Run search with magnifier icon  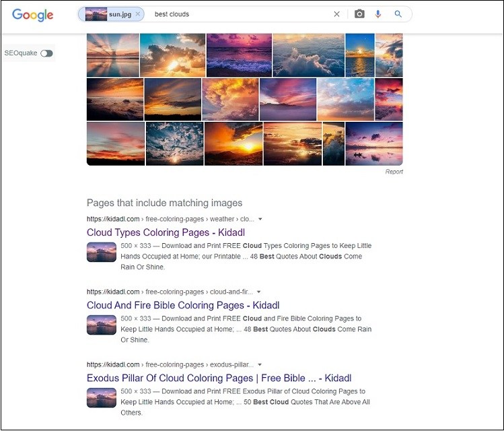tap(398, 14)
